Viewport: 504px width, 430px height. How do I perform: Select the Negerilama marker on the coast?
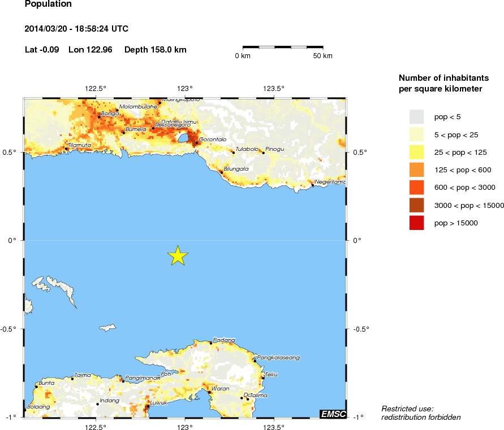[312, 185]
